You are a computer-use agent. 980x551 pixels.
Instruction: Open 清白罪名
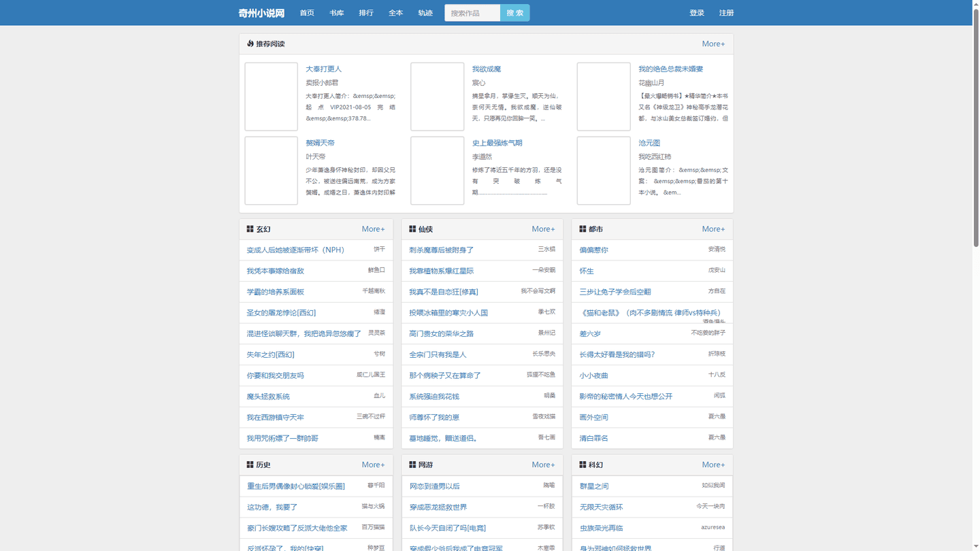[x=593, y=439]
